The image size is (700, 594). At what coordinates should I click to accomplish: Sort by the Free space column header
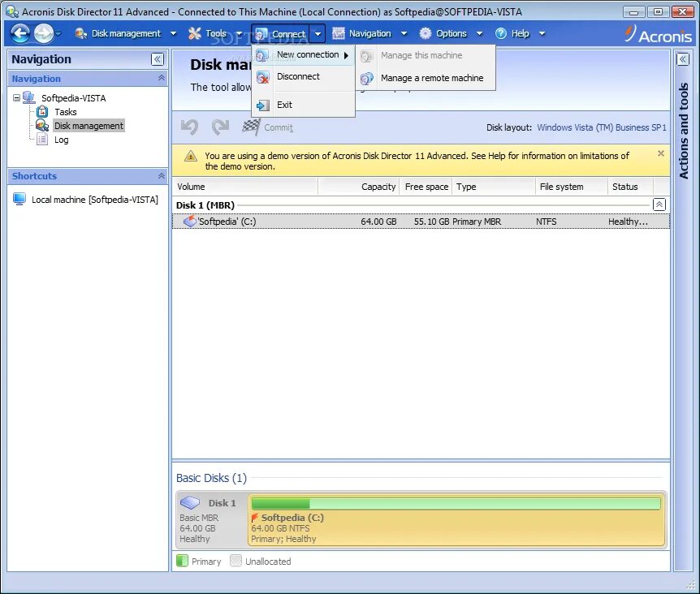pyautogui.click(x=426, y=187)
